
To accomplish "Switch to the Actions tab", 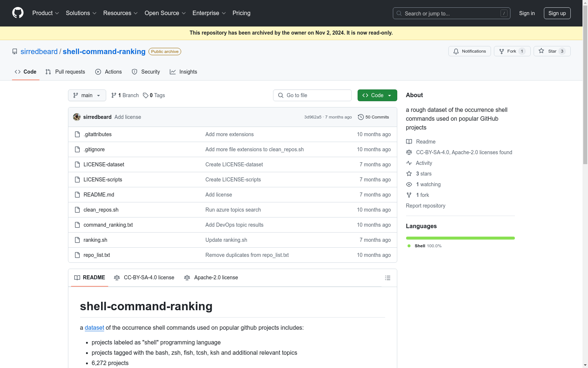I will click(108, 72).
